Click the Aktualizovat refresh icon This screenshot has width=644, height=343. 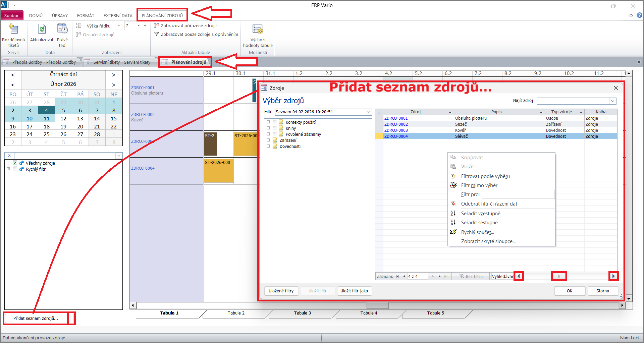42,29
